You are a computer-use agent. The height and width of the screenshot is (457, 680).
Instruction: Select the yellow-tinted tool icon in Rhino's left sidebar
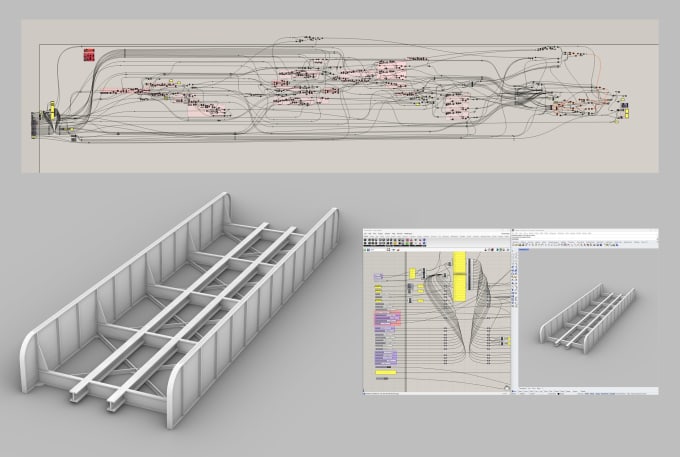(x=514, y=277)
